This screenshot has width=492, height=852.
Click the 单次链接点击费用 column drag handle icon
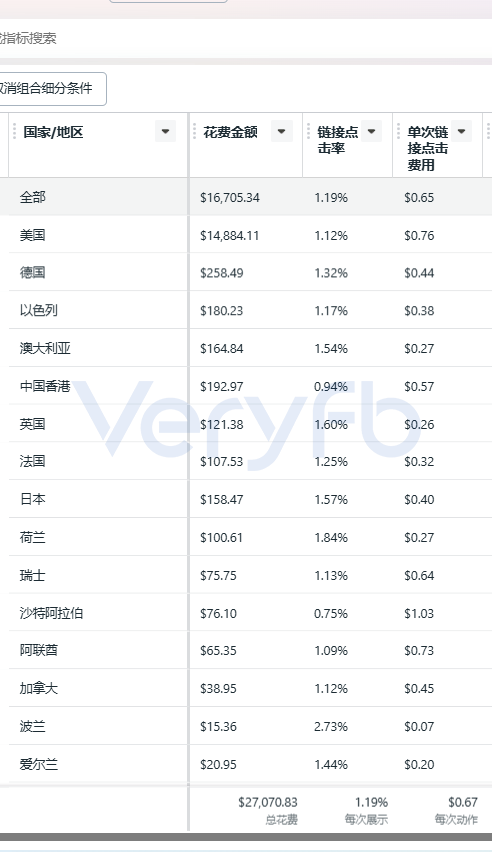tap(398, 131)
